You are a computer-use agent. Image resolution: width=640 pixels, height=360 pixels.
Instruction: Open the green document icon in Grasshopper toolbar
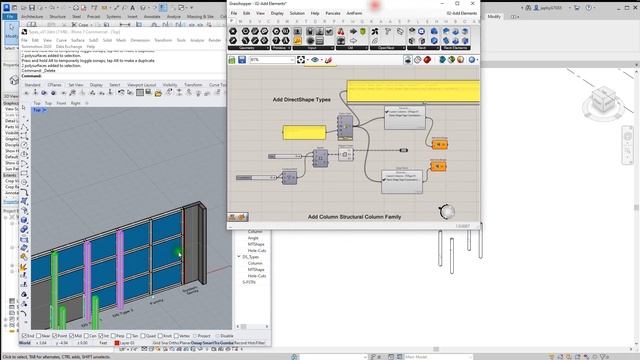232,60
